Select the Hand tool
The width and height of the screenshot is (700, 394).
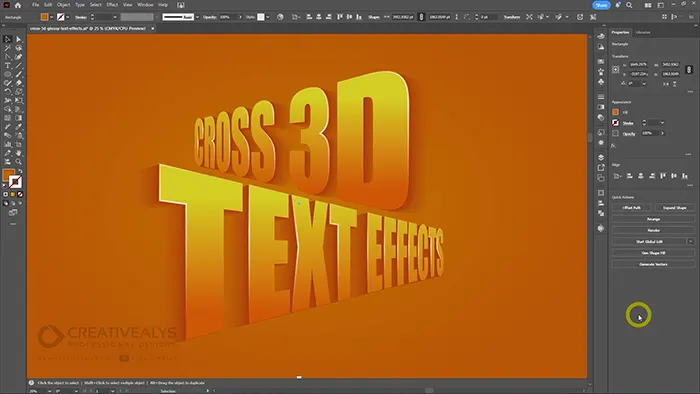(x=19, y=153)
